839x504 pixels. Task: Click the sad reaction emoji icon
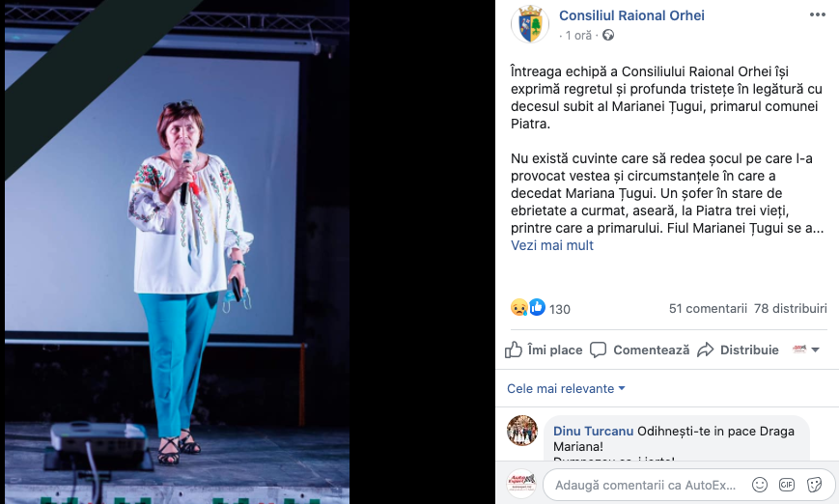[519, 308]
